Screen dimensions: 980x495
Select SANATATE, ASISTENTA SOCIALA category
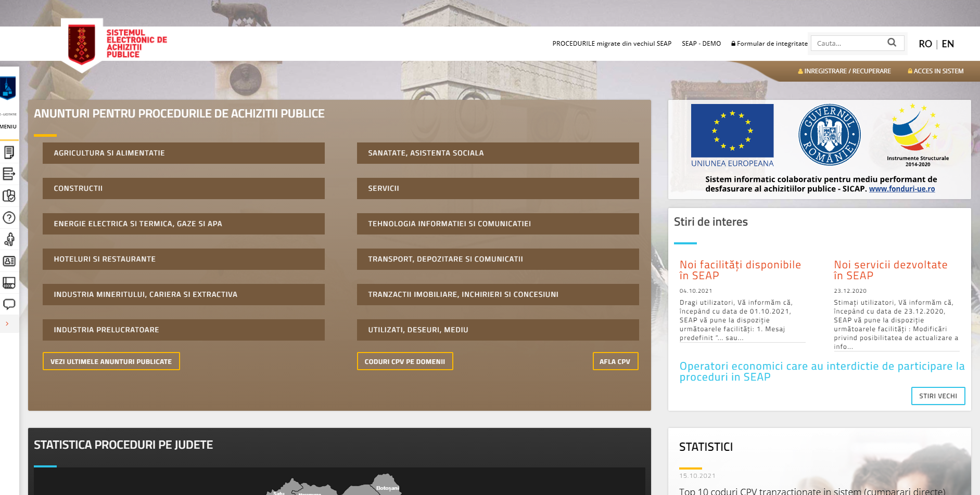point(498,153)
